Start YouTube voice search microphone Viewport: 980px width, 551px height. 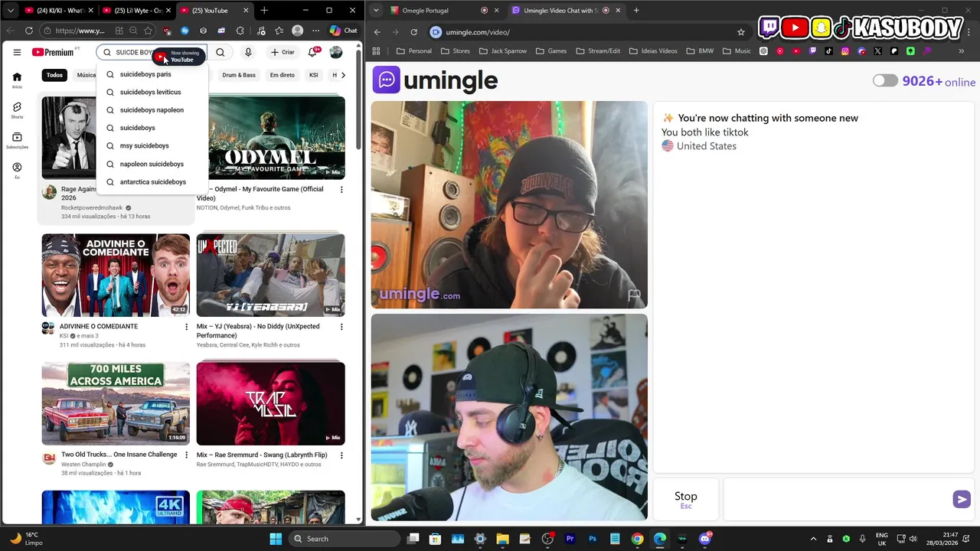[248, 52]
